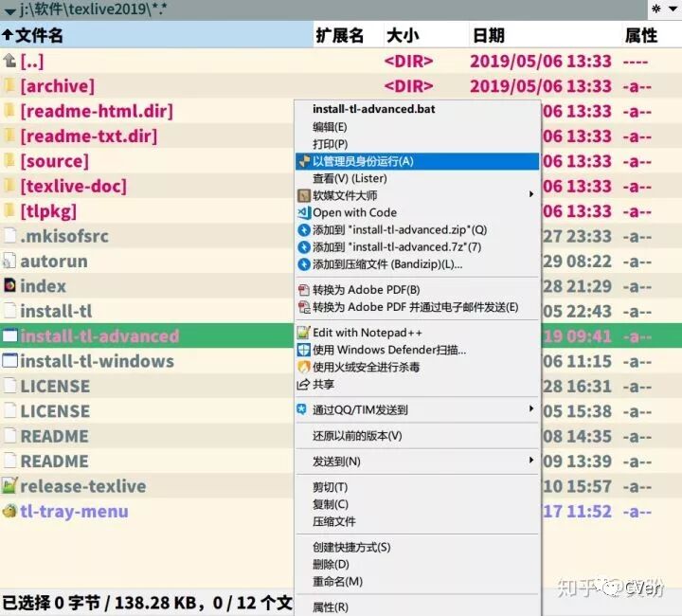Screen dimensions: 682x616
Task: Open the dropdown arrow at top right
Action: pos(673,9)
